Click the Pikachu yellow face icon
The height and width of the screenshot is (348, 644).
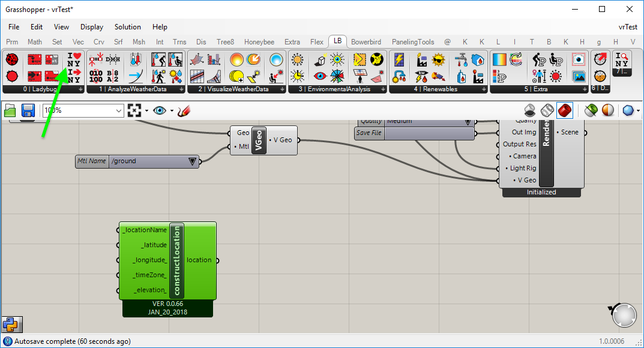pyautogui.click(x=377, y=59)
